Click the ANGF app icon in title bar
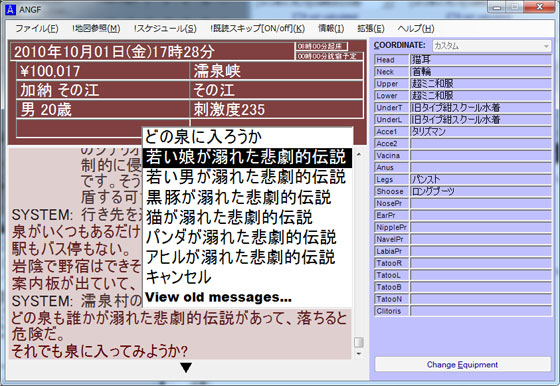 (x=10, y=9)
